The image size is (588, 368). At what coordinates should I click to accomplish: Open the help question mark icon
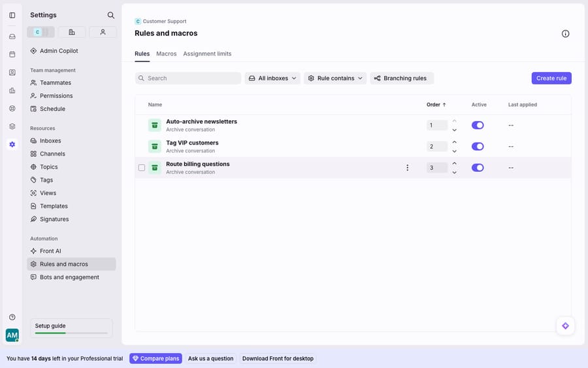[x=12, y=317]
